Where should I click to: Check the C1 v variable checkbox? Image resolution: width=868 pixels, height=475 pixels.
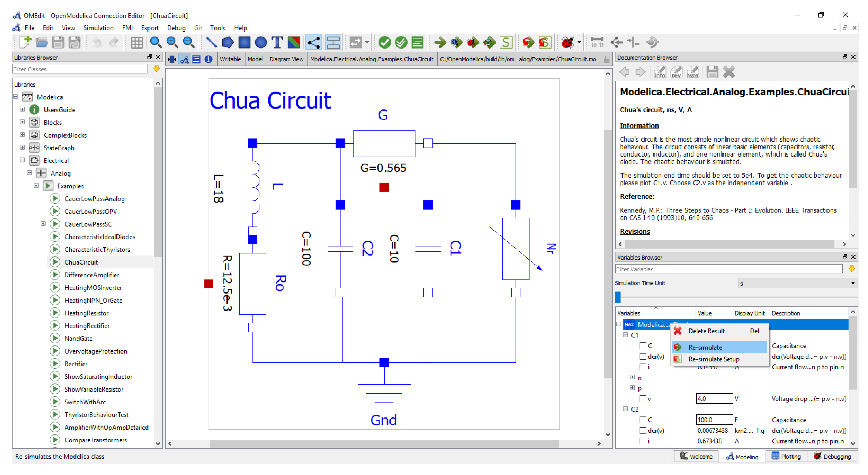pos(643,399)
